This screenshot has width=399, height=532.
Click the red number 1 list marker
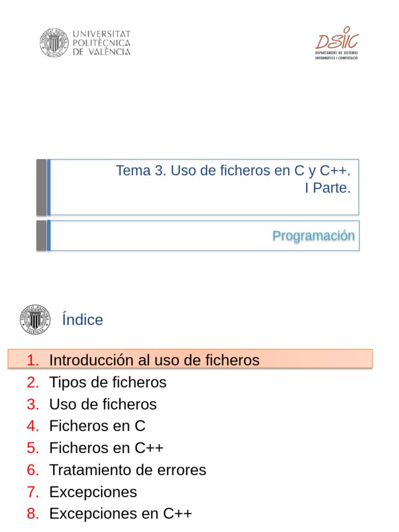coord(33,360)
